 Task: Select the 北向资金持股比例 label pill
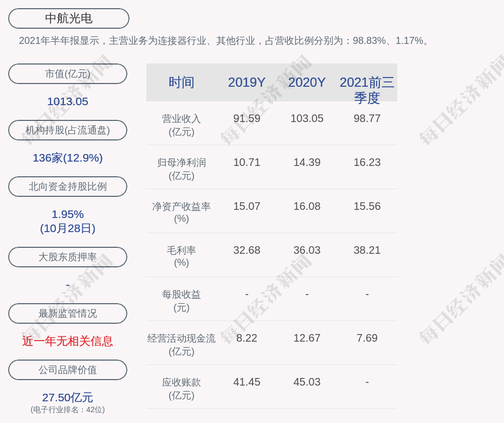tap(68, 186)
